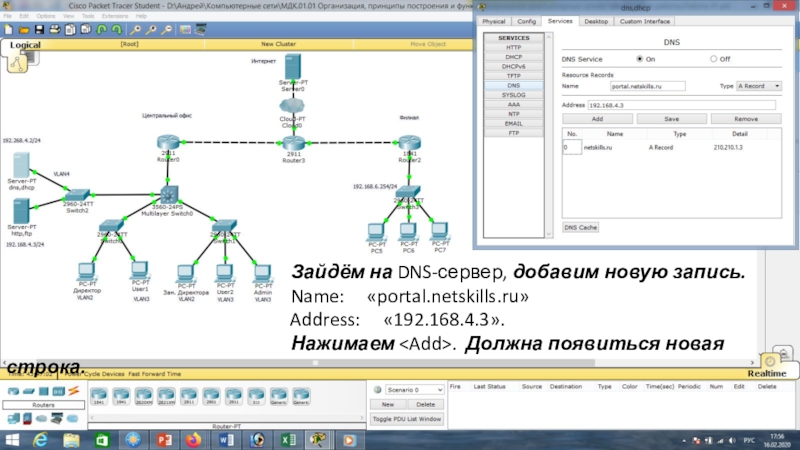
Task: Open the Options menu
Action: 45,16
